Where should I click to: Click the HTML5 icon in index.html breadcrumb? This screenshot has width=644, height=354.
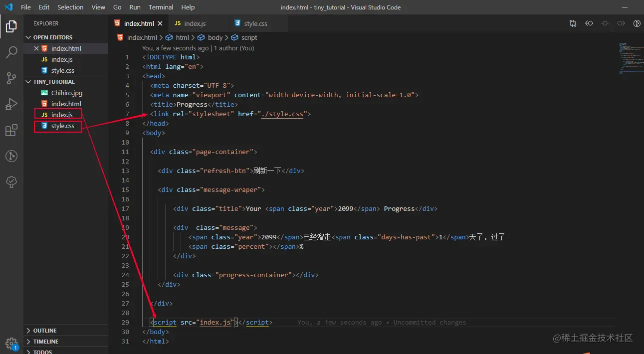[120, 37]
